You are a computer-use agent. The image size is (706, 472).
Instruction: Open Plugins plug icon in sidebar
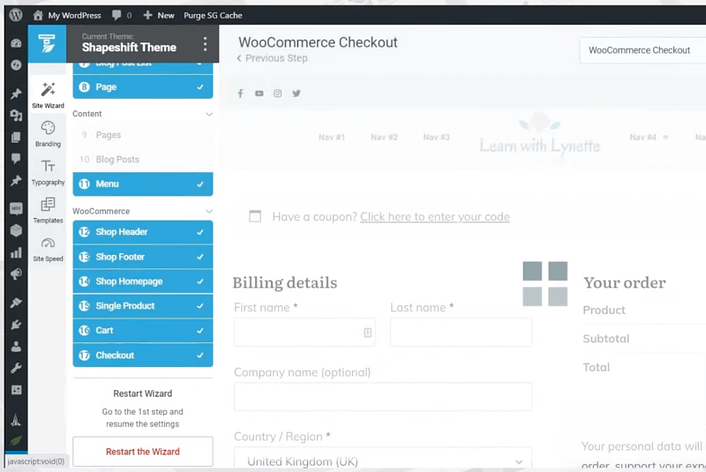click(16, 324)
